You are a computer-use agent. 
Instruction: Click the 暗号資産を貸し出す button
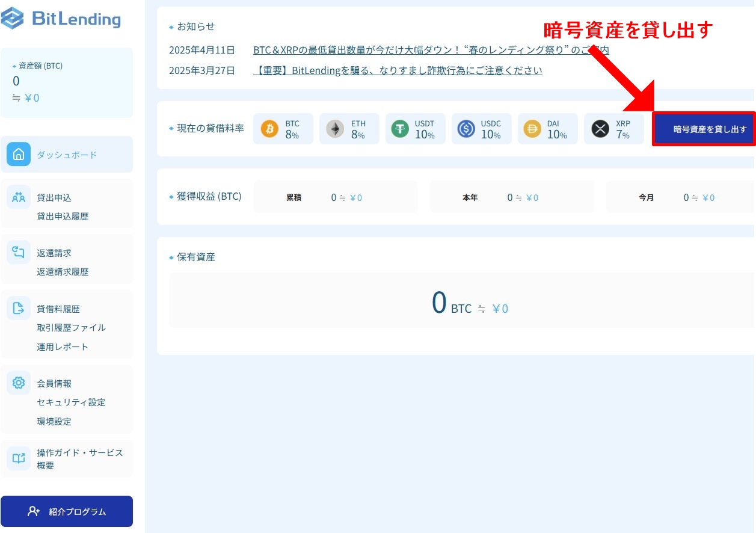[x=704, y=129]
